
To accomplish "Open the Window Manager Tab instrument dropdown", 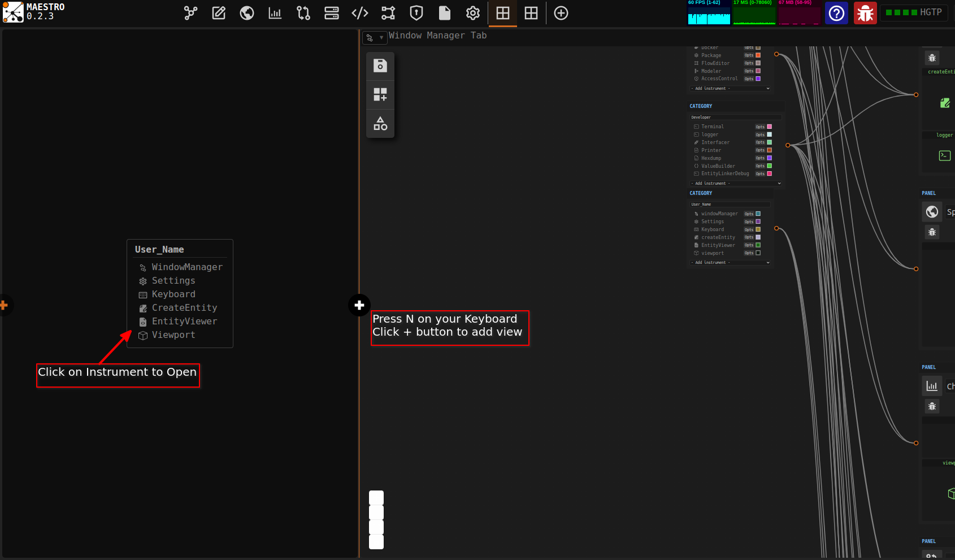I will pos(375,38).
